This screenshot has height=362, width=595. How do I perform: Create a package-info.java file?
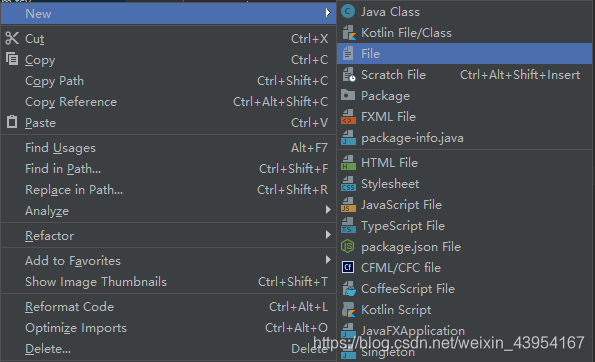pyautogui.click(x=464, y=138)
